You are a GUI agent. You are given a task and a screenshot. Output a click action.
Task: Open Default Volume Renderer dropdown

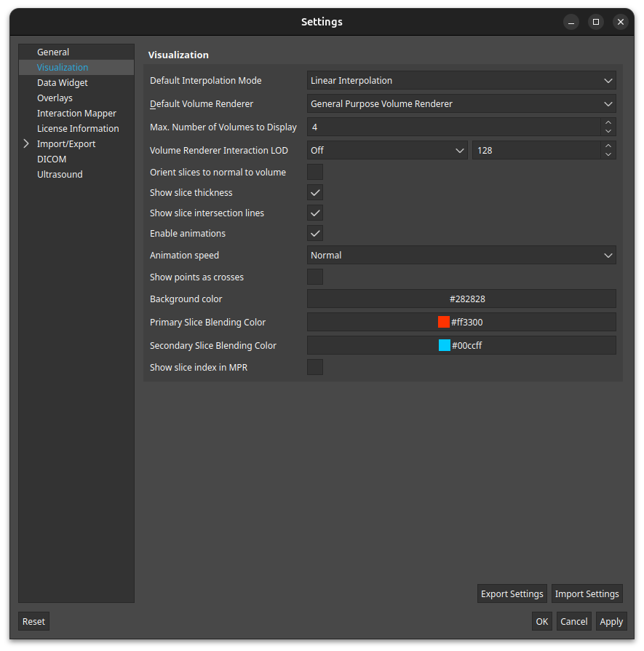[x=461, y=103]
